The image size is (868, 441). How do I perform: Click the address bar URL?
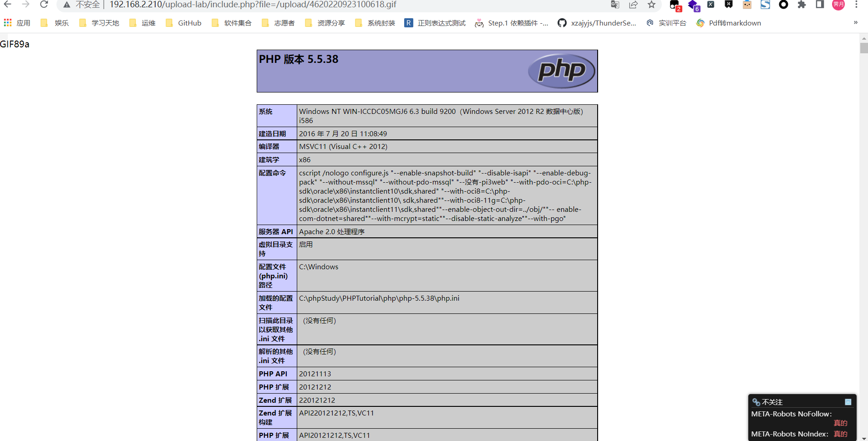click(x=253, y=5)
